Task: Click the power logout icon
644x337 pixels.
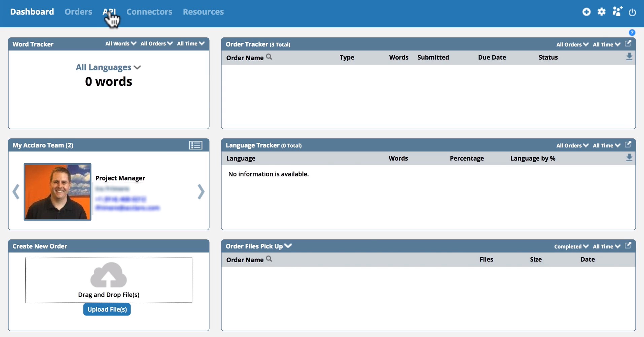Action: 632,12
